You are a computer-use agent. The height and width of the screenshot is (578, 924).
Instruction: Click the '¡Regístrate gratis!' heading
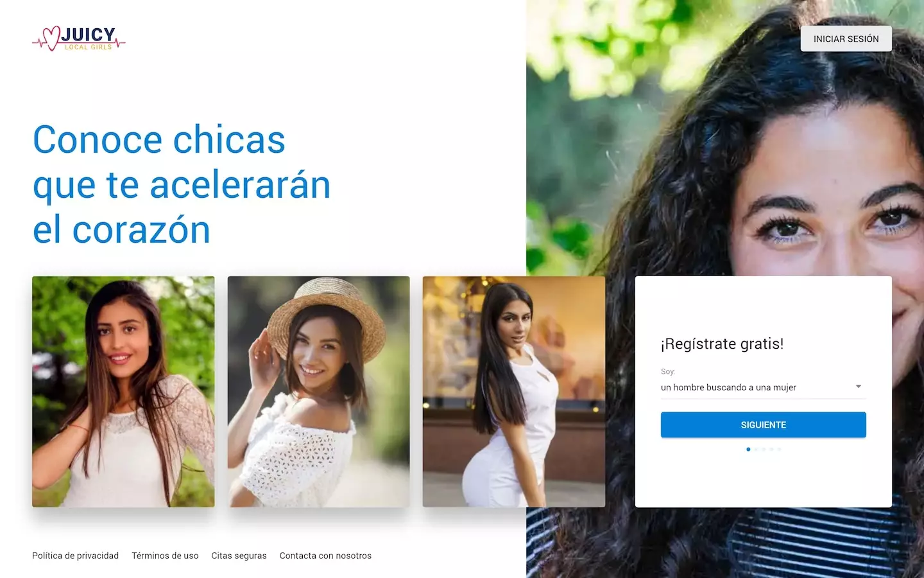[722, 344]
